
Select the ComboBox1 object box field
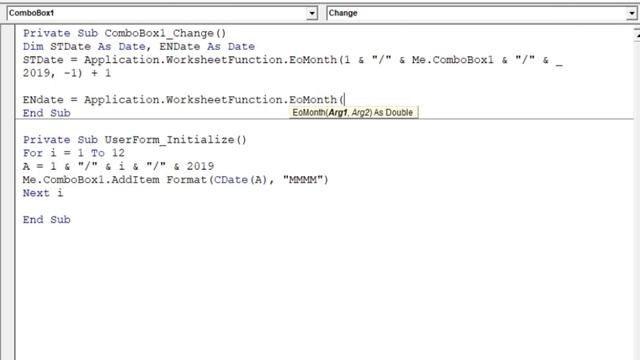[x=162, y=13]
